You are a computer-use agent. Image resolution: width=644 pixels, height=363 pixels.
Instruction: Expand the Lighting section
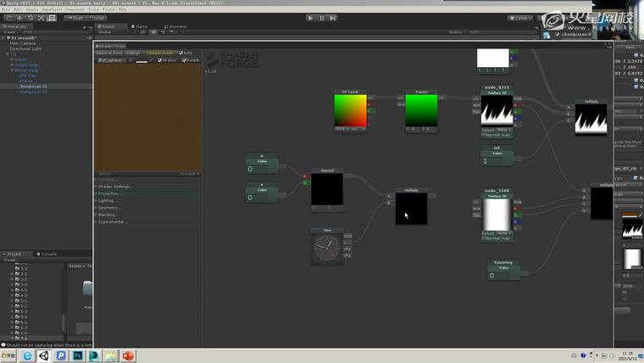pos(108,200)
